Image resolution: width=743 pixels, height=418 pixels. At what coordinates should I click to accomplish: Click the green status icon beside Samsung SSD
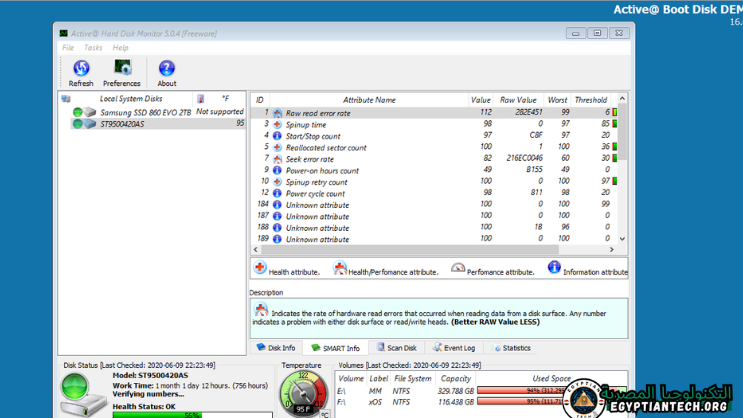(x=77, y=112)
